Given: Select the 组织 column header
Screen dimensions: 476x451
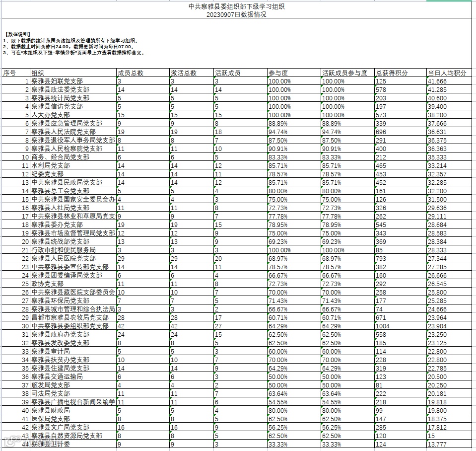Looking at the screenshot, I should coord(73,73).
